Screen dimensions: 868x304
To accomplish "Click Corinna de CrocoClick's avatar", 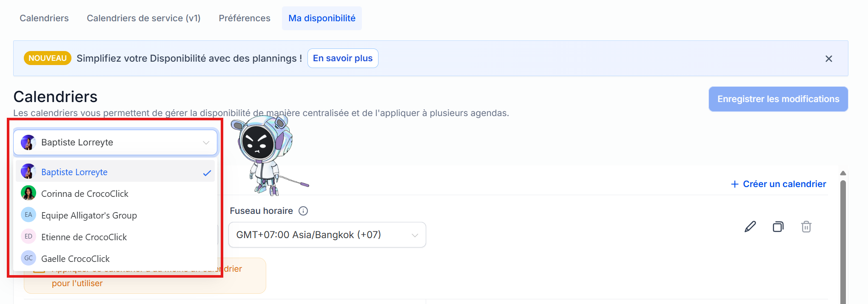I will tap(28, 193).
